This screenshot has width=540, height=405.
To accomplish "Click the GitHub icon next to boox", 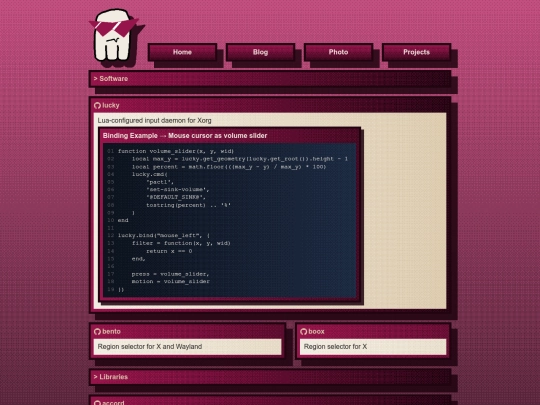I will 303,332.
